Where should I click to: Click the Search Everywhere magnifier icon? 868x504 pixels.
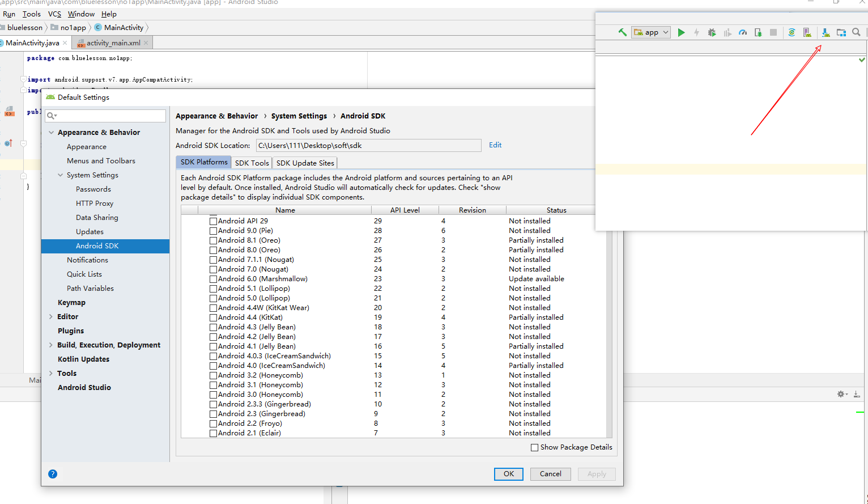[x=856, y=32]
